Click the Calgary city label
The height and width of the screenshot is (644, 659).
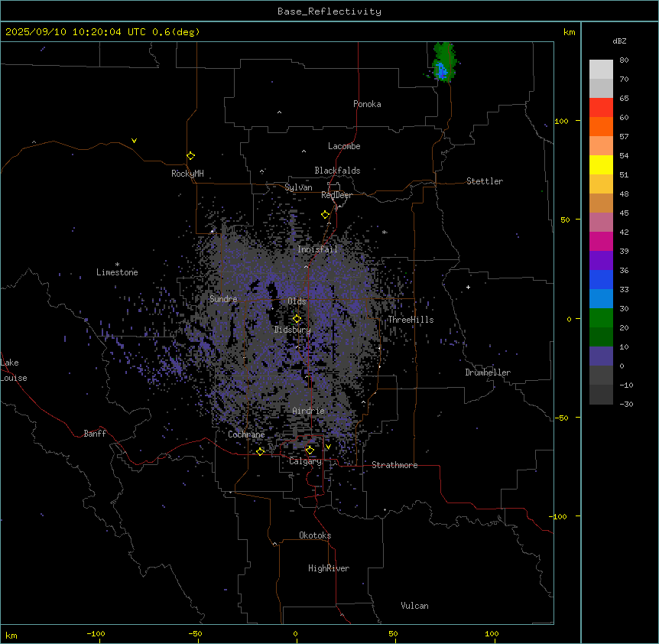[305, 461]
